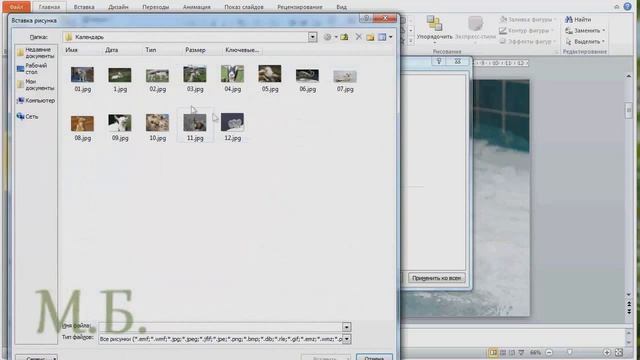
Task: Zoom out with the minus button
Action: (549, 352)
